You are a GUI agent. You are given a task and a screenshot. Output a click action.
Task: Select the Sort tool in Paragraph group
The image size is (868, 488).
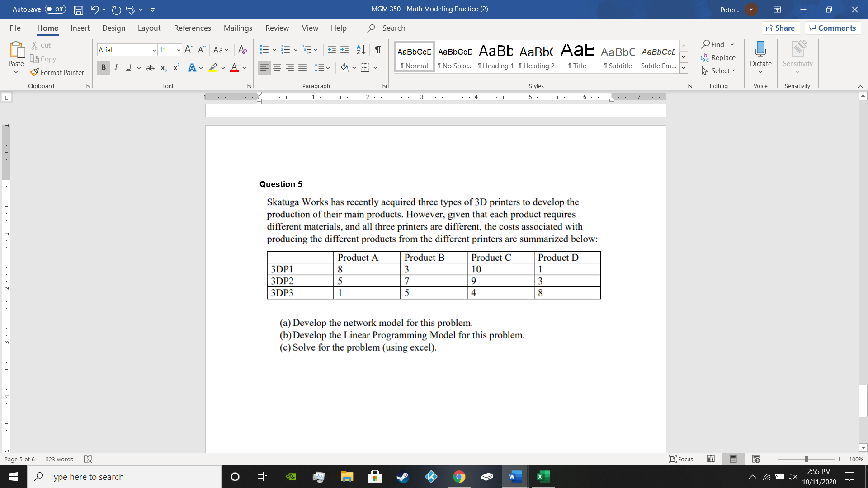(360, 50)
